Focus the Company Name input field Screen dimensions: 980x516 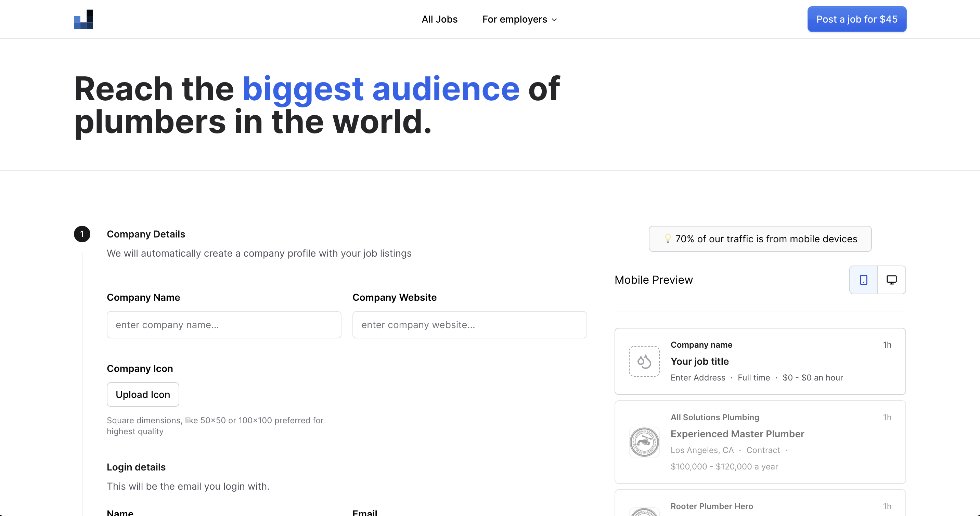[224, 325]
